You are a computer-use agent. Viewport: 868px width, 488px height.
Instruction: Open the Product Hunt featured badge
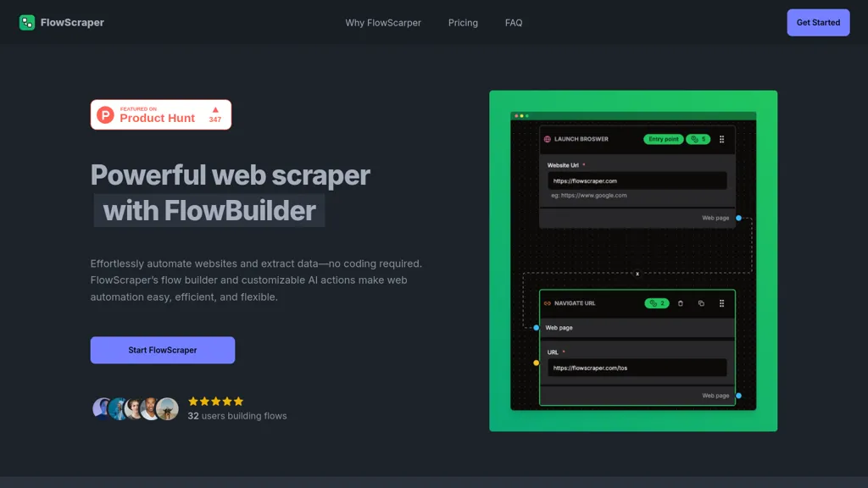click(x=160, y=114)
